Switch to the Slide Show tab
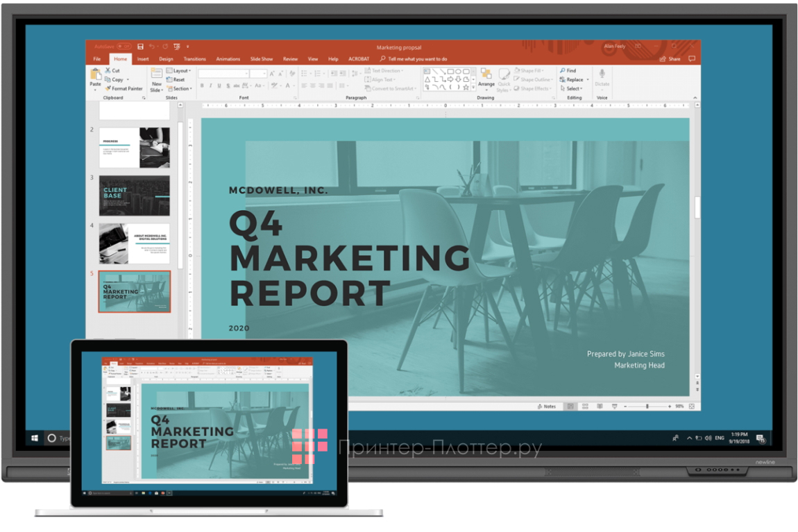This screenshot has width=798, height=532. coord(261,59)
